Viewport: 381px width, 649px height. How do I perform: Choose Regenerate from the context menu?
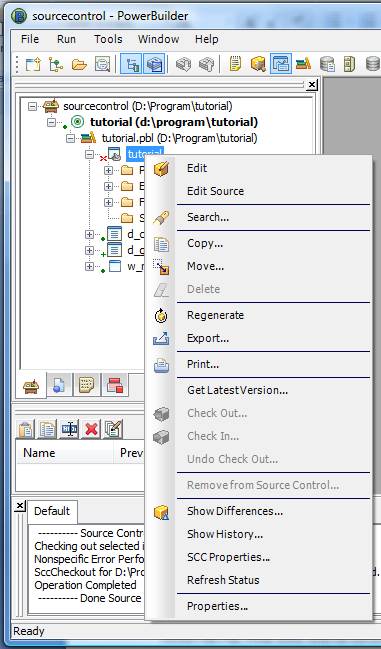(x=259, y=315)
